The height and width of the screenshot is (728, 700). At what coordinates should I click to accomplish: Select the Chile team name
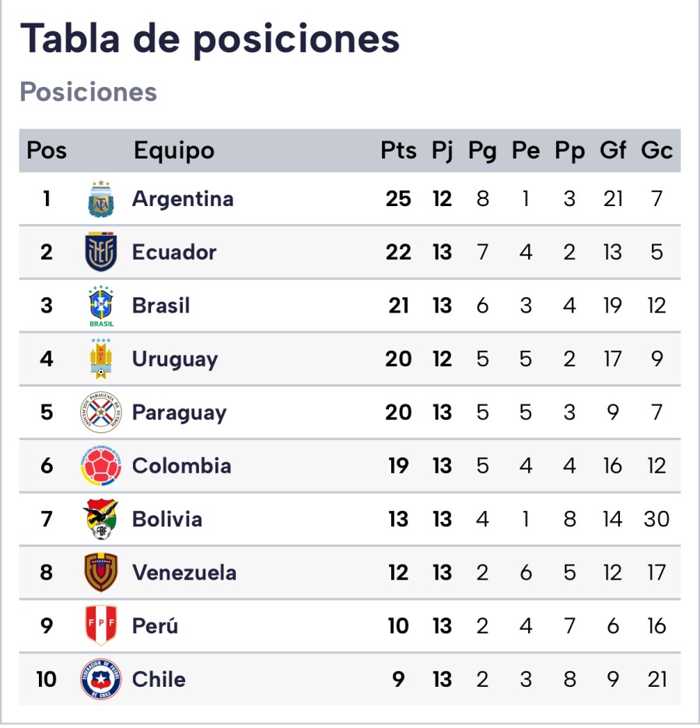[159, 679]
